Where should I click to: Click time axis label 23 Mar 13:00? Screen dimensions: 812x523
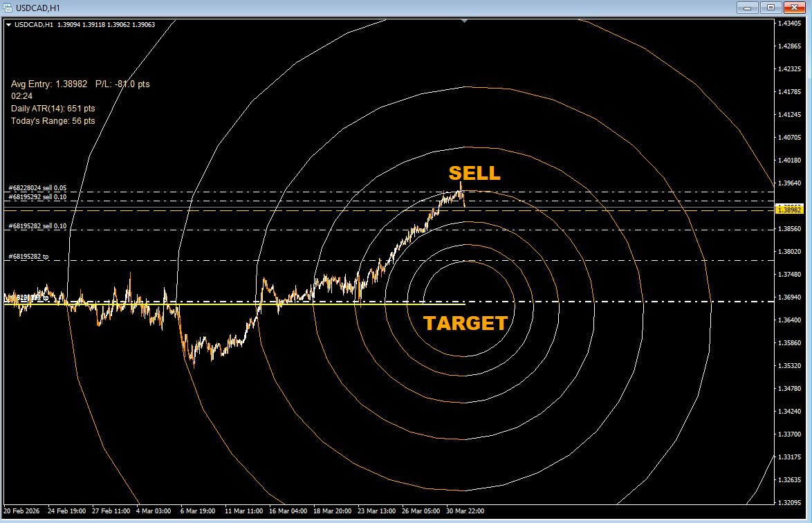point(376,511)
